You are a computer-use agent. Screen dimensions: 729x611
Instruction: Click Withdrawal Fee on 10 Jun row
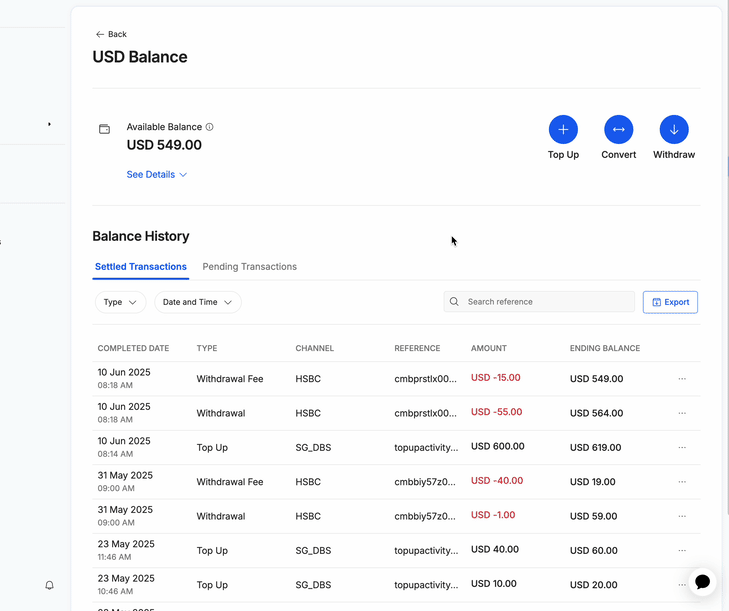(x=230, y=379)
